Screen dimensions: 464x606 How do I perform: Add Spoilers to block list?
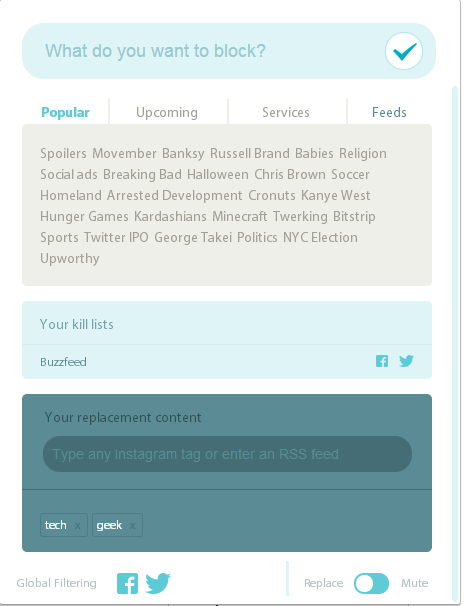click(x=63, y=153)
